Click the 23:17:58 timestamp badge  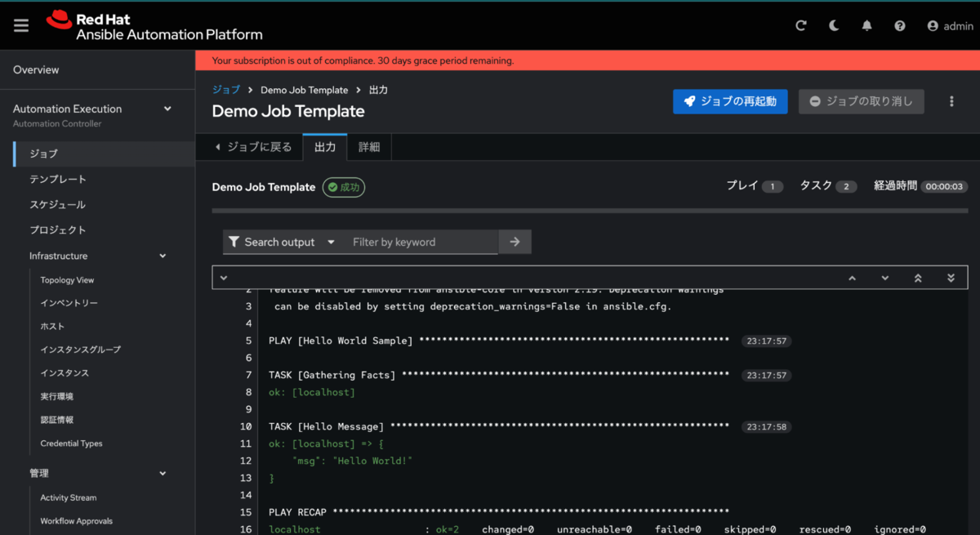766,427
